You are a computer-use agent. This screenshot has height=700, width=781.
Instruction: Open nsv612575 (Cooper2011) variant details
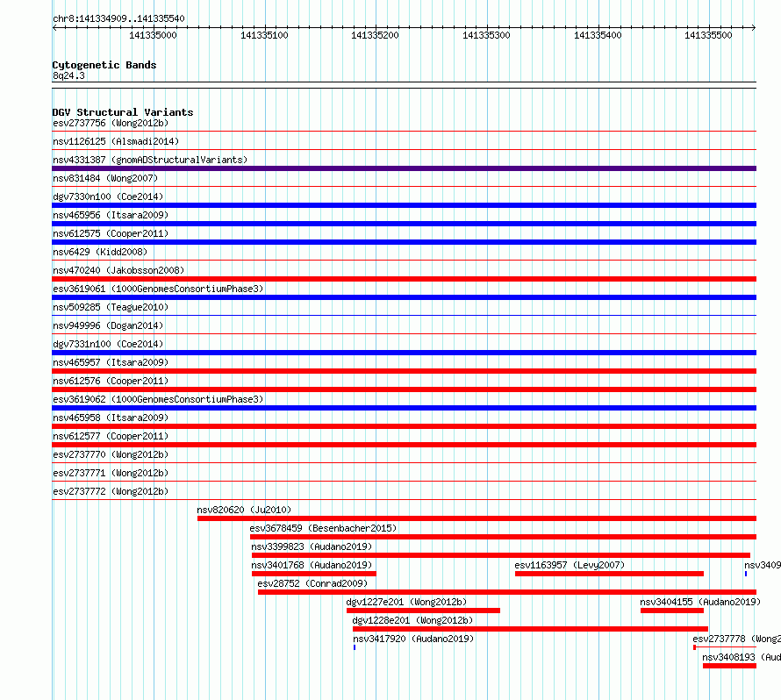point(111,233)
